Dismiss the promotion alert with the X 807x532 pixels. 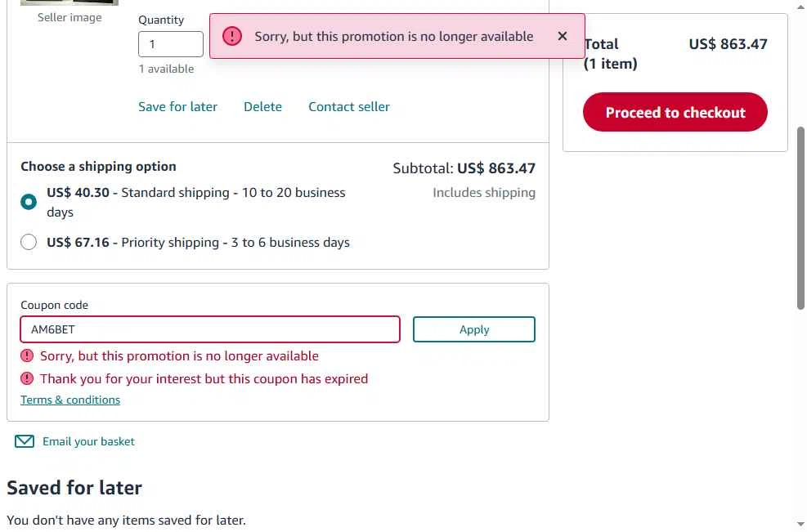point(563,36)
